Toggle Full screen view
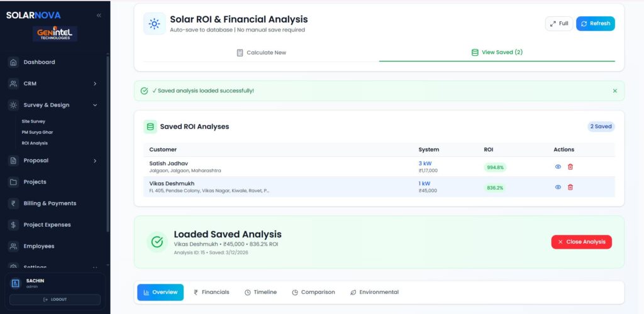 (x=558, y=24)
